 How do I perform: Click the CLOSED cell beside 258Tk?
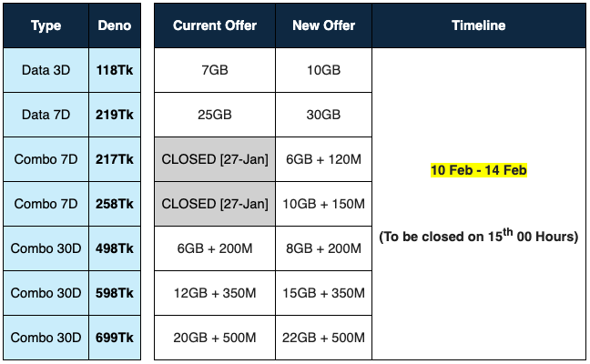215,204
